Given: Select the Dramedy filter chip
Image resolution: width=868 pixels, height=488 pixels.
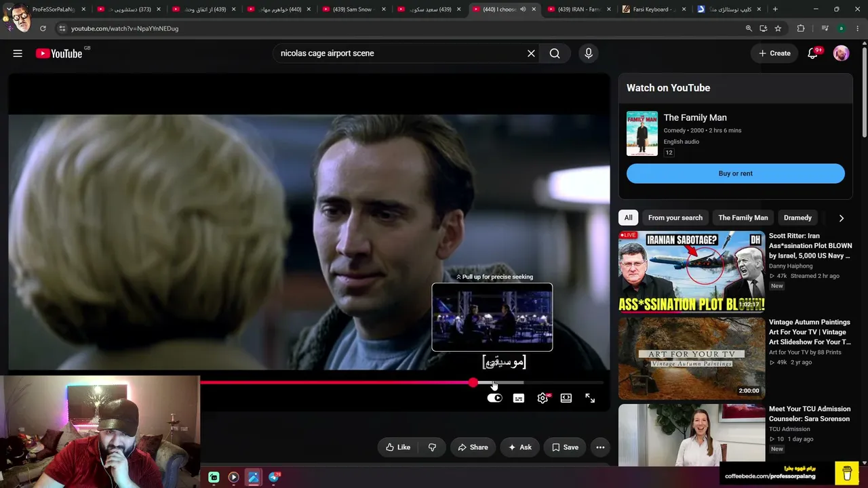Looking at the screenshot, I should pyautogui.click(x=797, y=218).
